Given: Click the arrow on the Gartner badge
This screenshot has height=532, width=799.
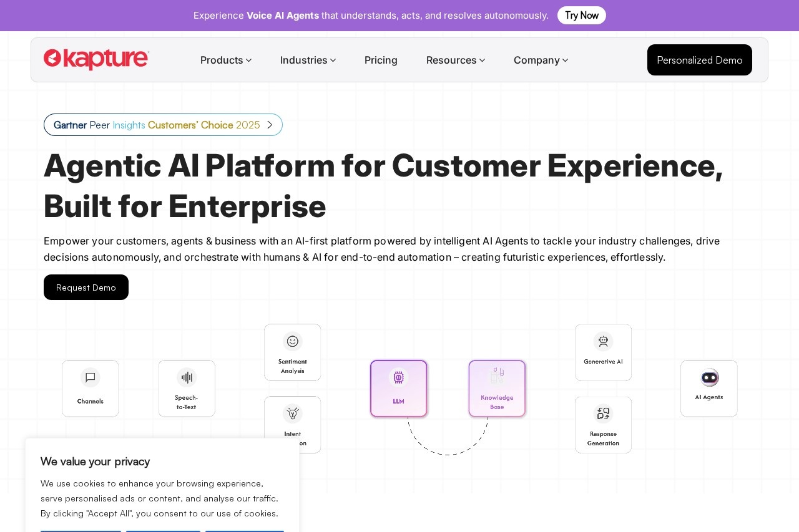Looking at the screenshot, I should (x=270, y=125).
